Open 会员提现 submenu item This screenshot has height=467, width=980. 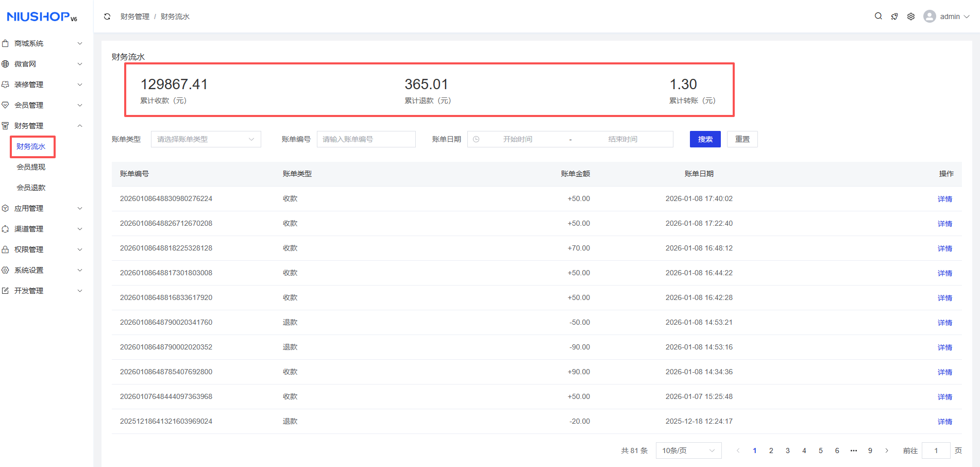tap(31, 167)
